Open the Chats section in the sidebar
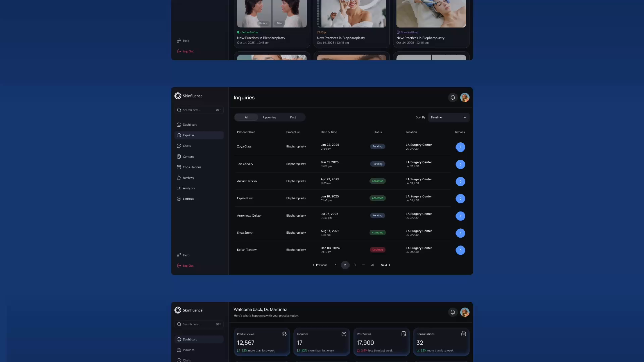Viewport: 644px width, 362px height. [x=186, y=146]
